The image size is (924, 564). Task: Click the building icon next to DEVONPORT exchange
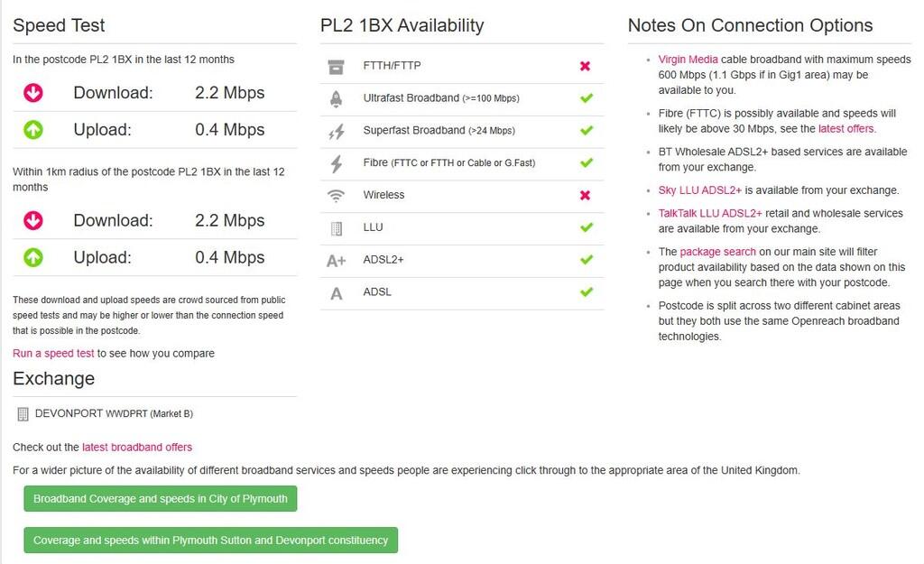coord(23,414)
